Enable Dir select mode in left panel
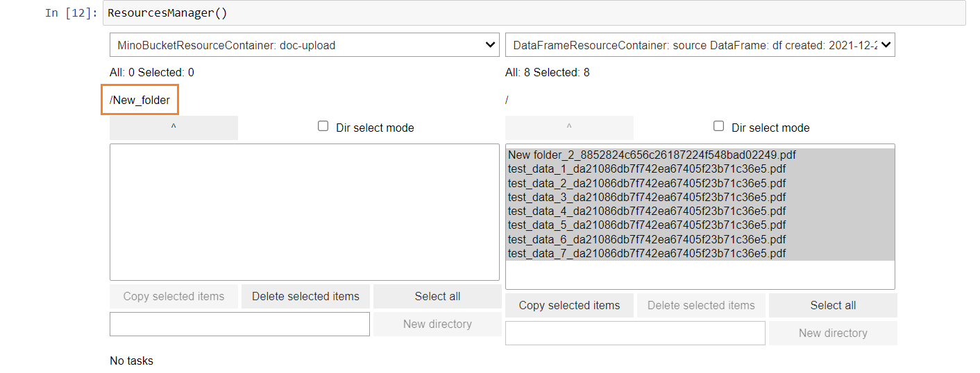This screenshot has height=373, width=980. (323, 126)
